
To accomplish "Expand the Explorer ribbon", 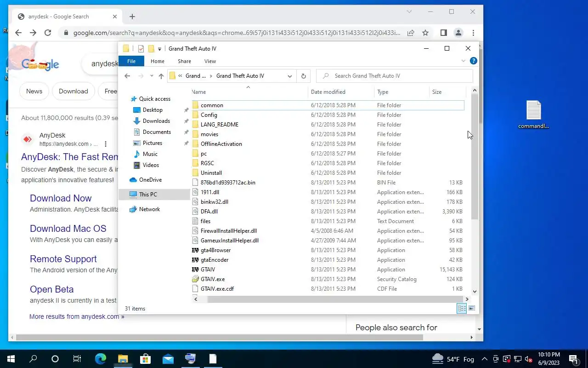I will (x=463, y=61).
